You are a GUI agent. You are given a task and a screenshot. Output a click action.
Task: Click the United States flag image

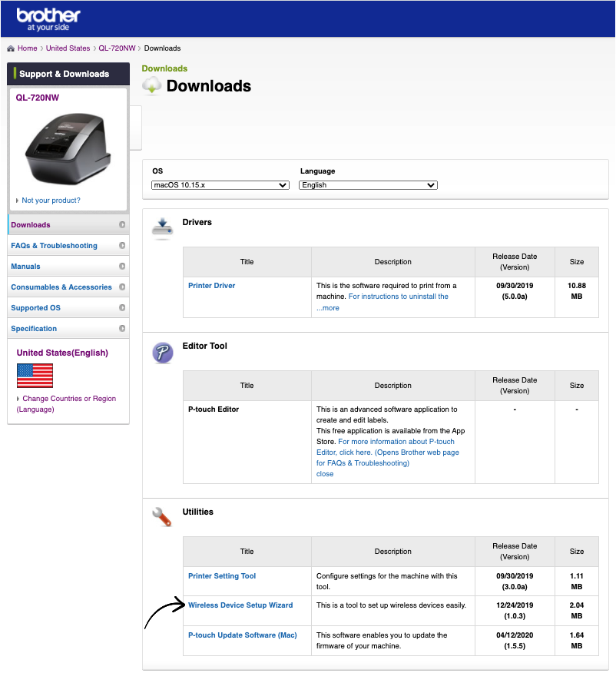[35, 376]
